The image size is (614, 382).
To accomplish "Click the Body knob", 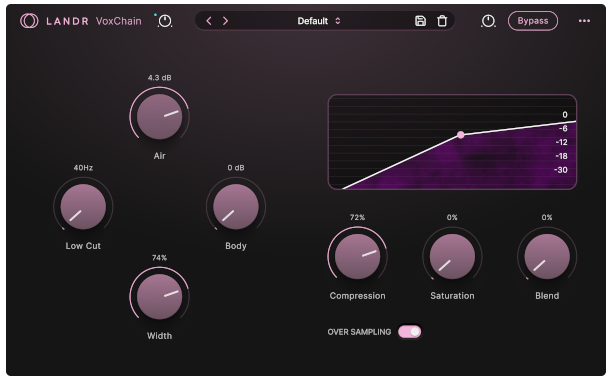I will [236, 206].
